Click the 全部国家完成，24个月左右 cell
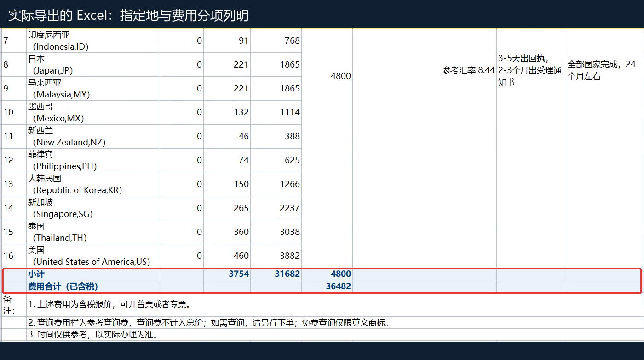 (x=605, y=148)
